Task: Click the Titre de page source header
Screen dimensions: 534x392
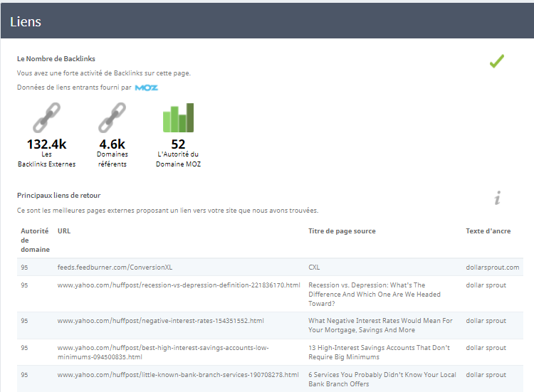Action: [x=342, y=231]
